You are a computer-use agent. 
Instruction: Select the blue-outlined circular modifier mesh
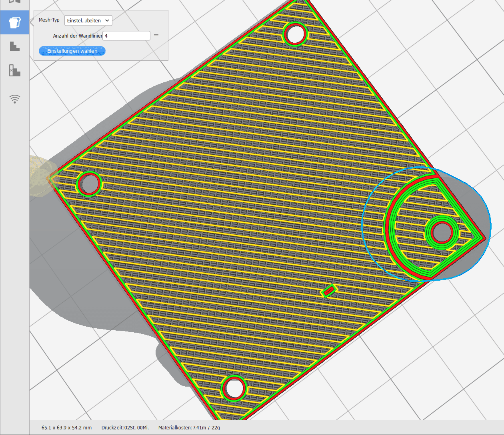(x=426, y=224)
